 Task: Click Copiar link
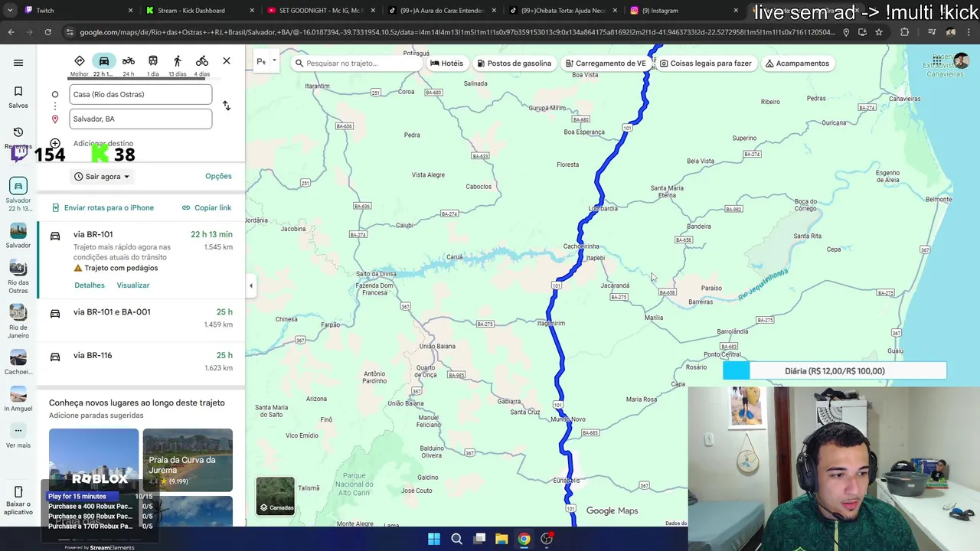click(207, 207)
